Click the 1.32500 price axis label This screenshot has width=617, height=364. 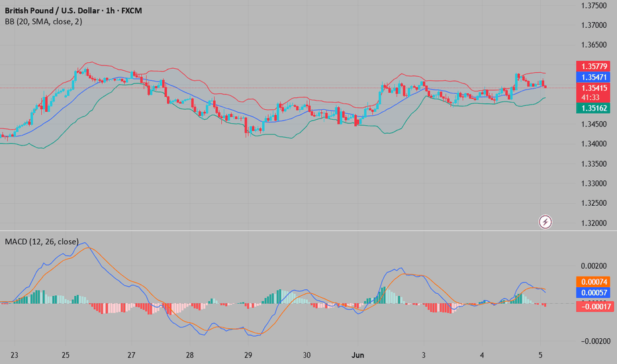tap(594, 203)
